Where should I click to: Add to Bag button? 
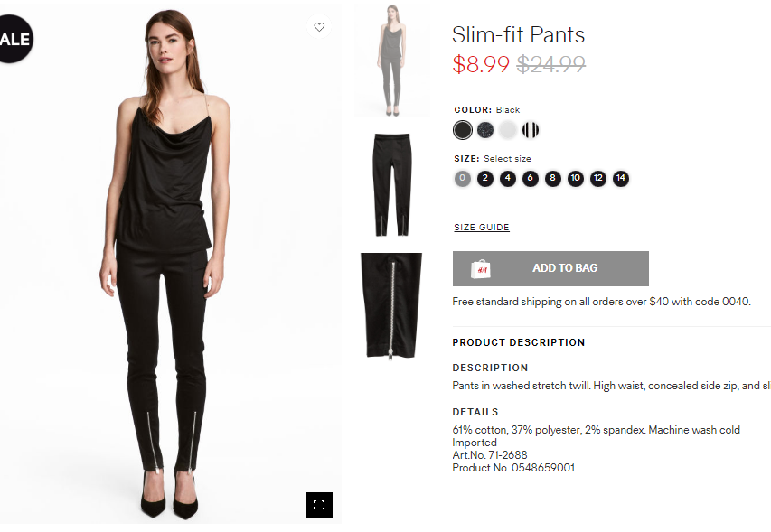(550, 268)
